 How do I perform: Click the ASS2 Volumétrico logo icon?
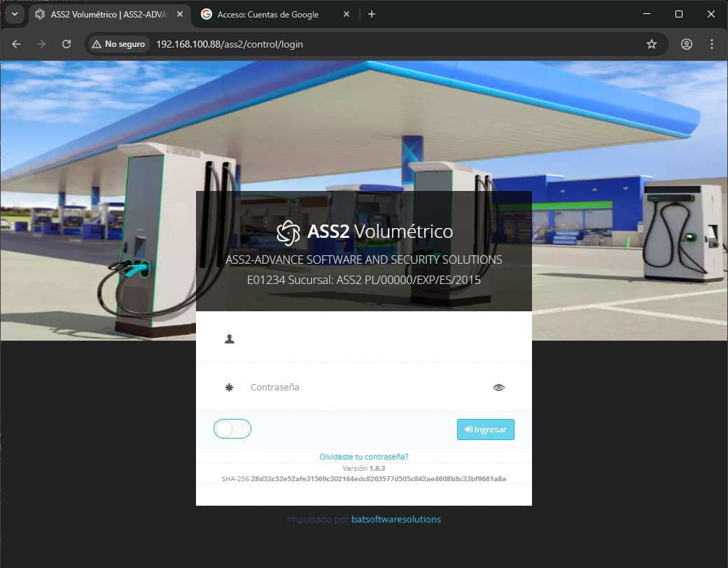[288, 232]
